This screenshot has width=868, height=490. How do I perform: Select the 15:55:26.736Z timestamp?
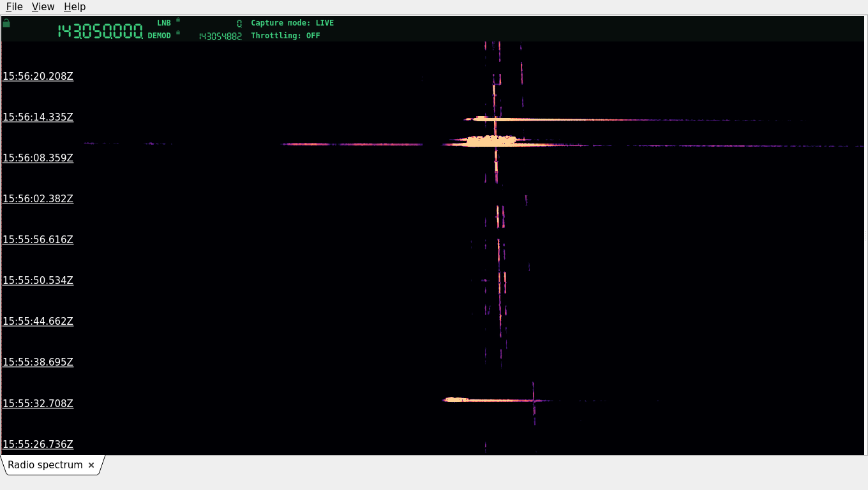38,445
